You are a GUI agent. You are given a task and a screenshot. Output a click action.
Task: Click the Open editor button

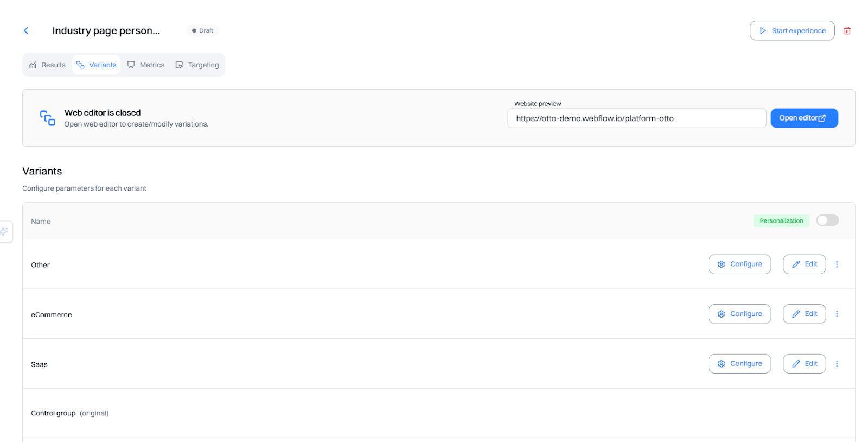[x=804, y=118]
